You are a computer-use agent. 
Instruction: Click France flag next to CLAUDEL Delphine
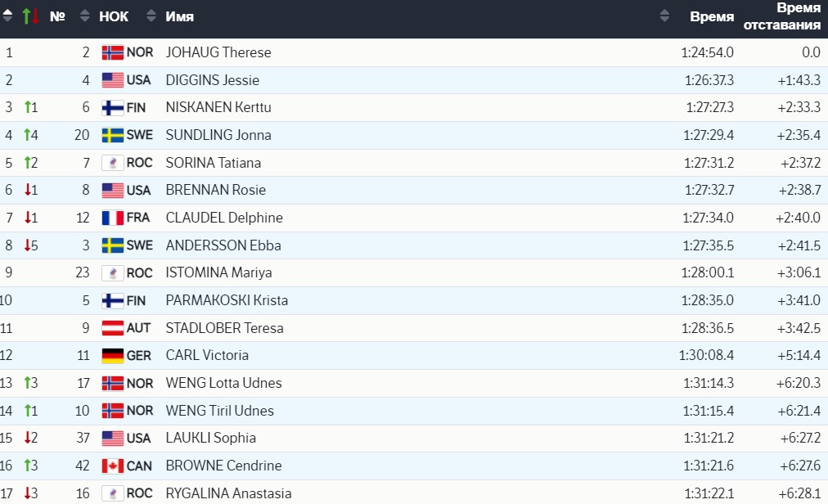coord(112,218)
